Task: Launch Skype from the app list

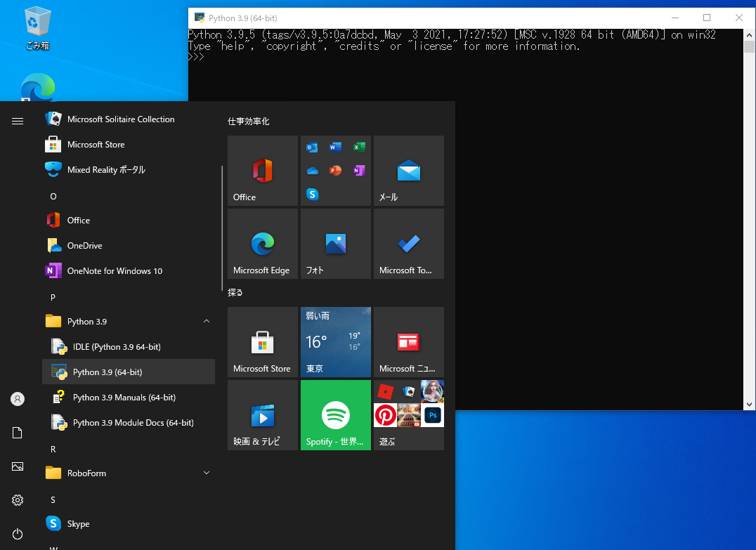Action: click(x=78, y=524)
